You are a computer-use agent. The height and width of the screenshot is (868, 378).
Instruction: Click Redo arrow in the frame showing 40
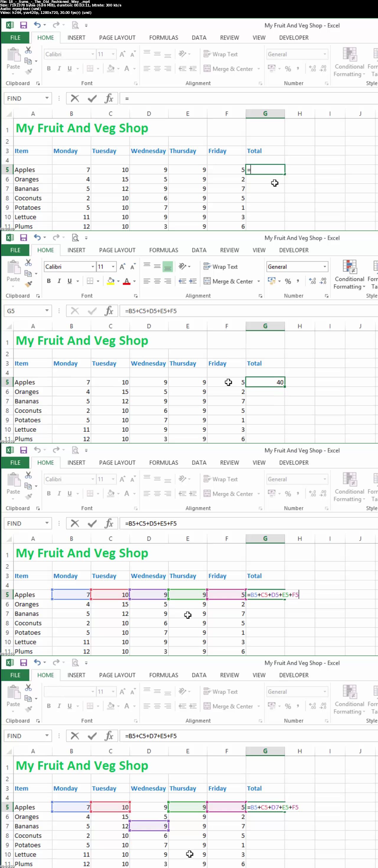[56, 238]
